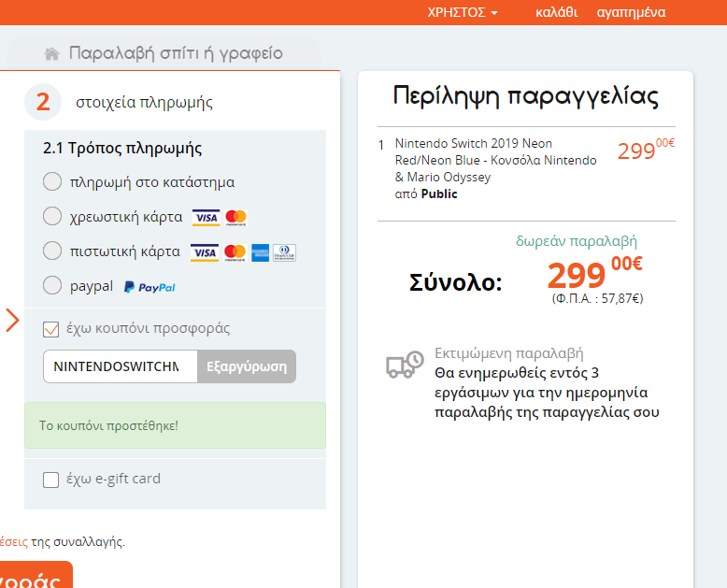This screenshot has height=588, width=727.
Task: Open the ΧΡΗΣΤΟΣ account dropdown
Action: pyautogui.click(x=463, y=12)
